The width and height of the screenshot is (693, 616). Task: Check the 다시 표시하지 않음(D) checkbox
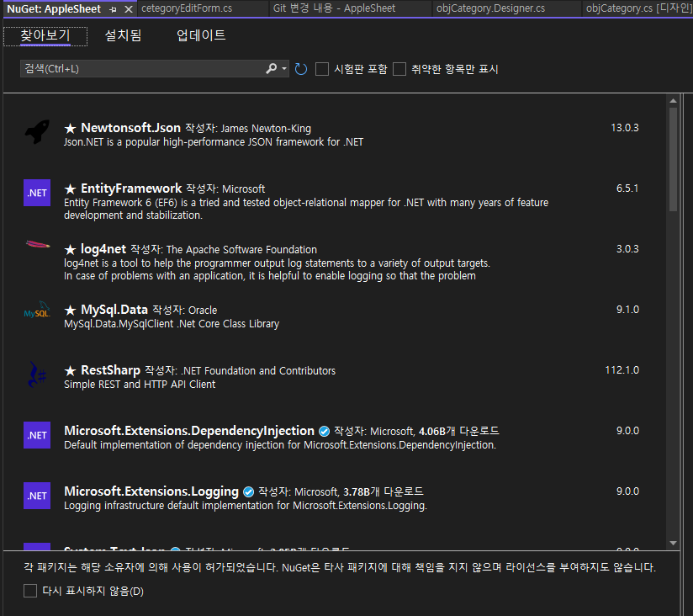(x=30, y=591)
